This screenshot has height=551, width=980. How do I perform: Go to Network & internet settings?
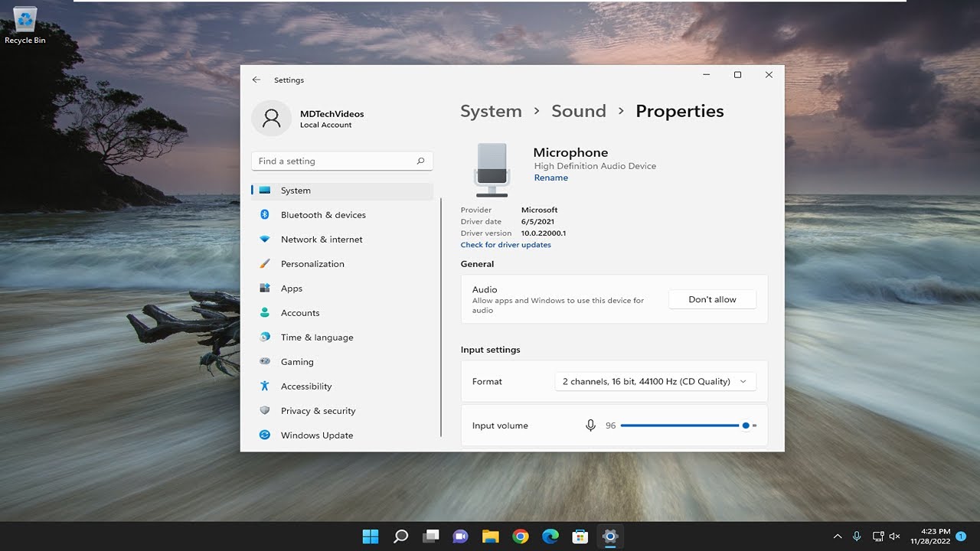[x=342, y=240]
